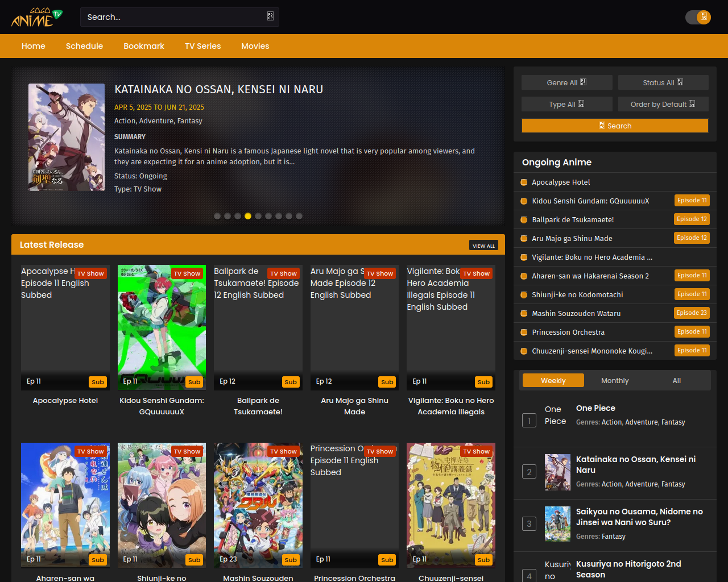Click Katainaka no Ossan ranking thumbnail
This screenshot has width=728, height=582.
click(557, 472)
